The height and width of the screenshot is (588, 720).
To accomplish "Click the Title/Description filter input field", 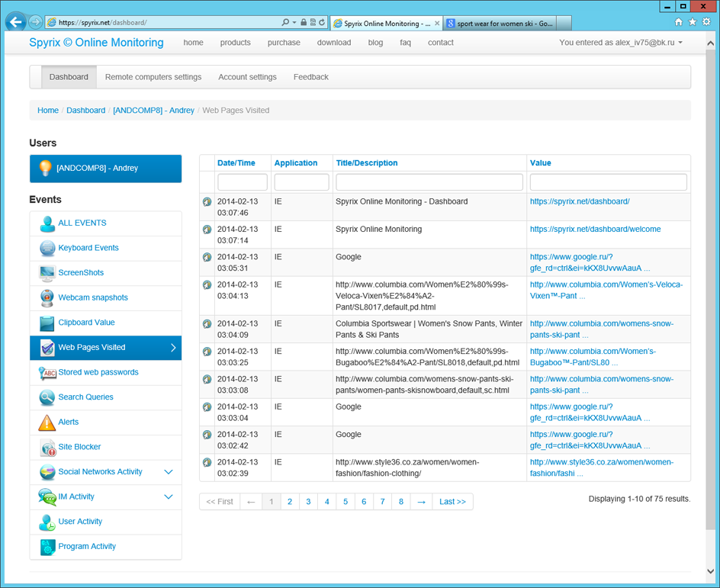I will pyautogui.click(x=429, y=182).
